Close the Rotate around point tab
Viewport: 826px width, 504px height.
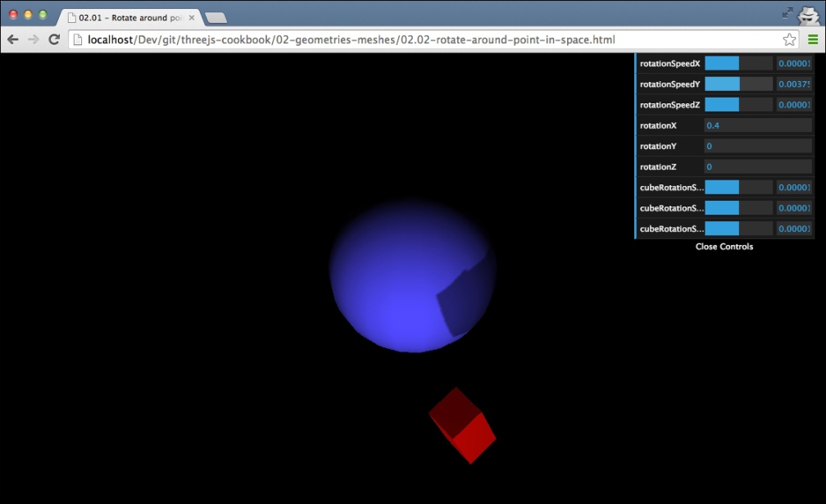pyautogui.click(x=192, y=17)
